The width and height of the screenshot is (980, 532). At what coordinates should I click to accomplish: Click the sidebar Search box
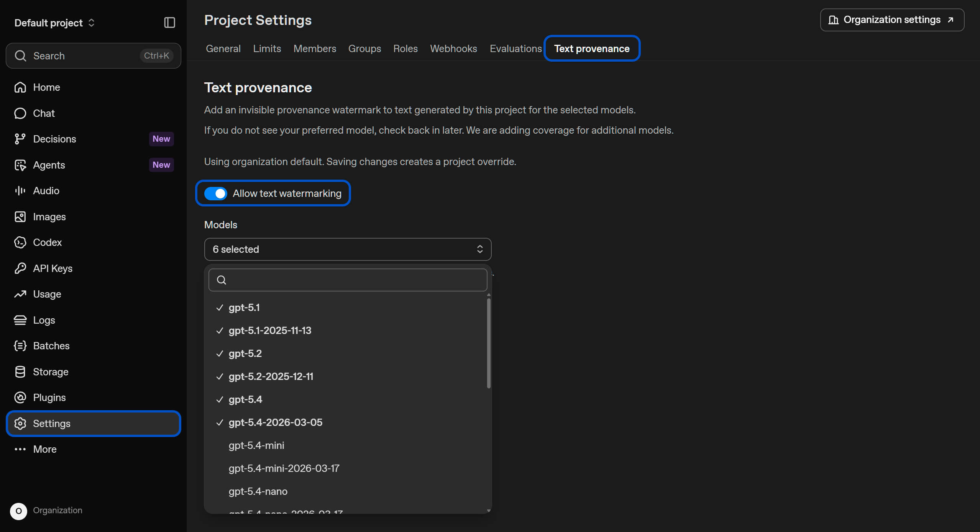93,56
